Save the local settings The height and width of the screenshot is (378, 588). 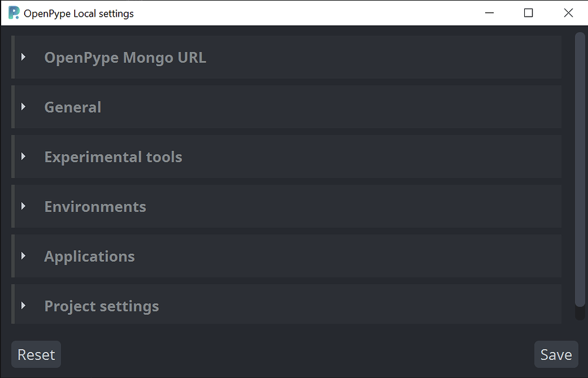(x=556, y=354)
